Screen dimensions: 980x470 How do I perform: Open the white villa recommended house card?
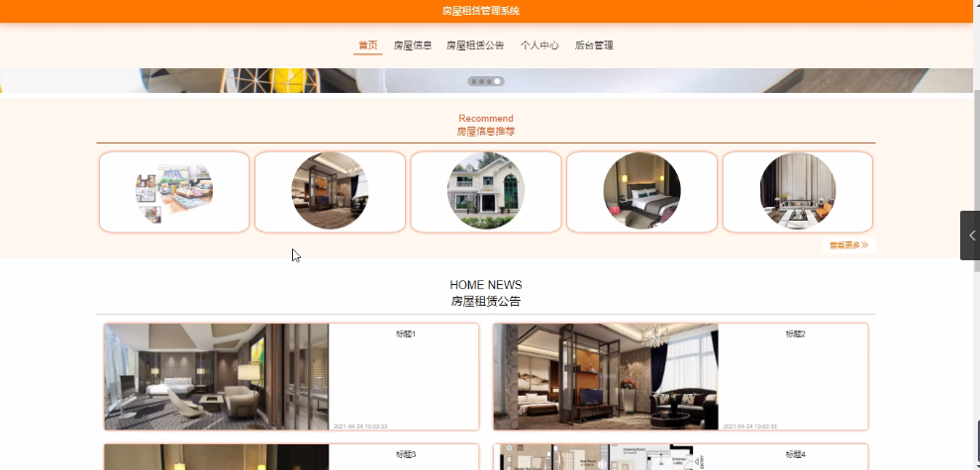tap(486, 192)
